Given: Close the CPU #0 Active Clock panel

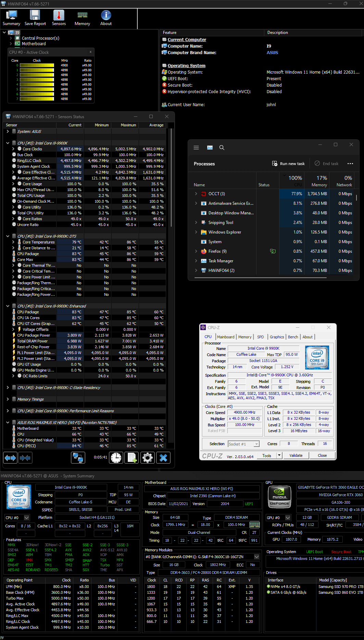Looking at the screenshot, I should point(90,52).
